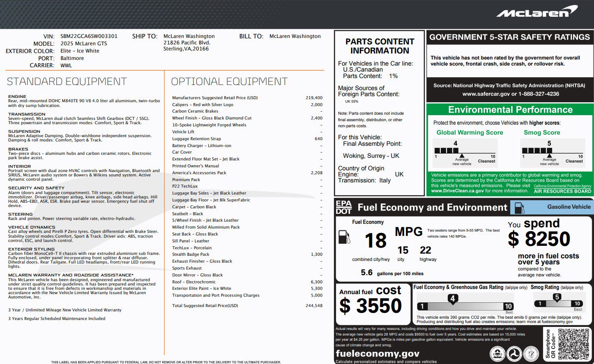Open the large fueleconomy.gov link
The image size is (594, 364).
point(377,354)
